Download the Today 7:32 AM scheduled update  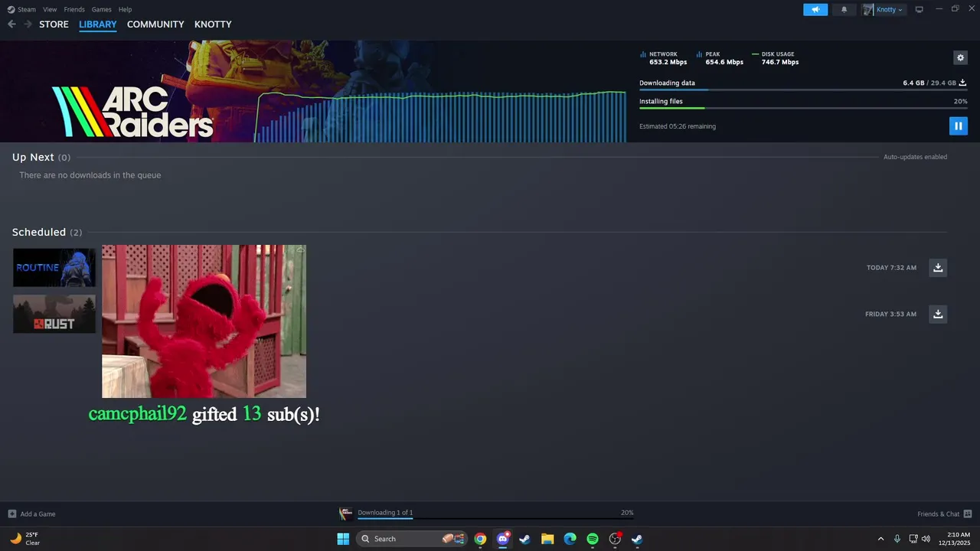938,268
